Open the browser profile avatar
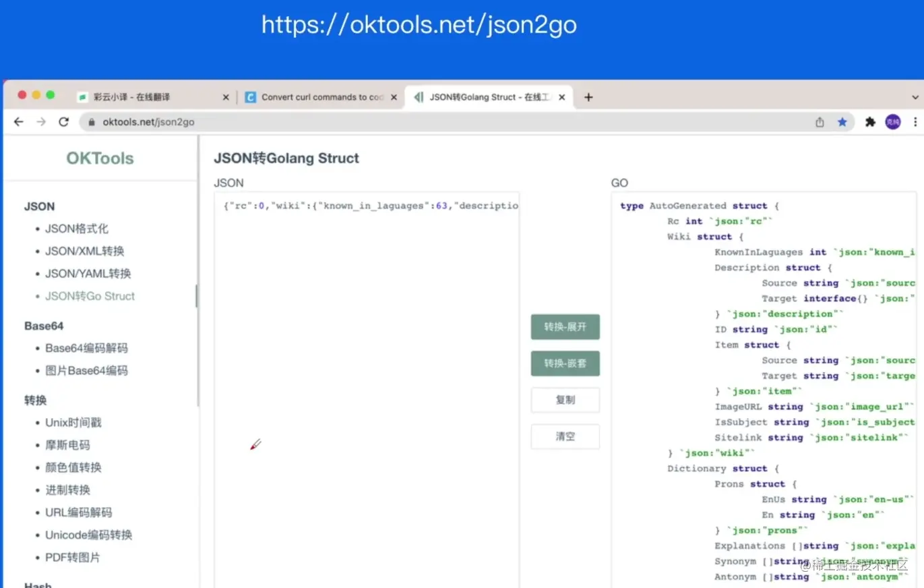The image size is (924, 588). (x=893, y=122)
